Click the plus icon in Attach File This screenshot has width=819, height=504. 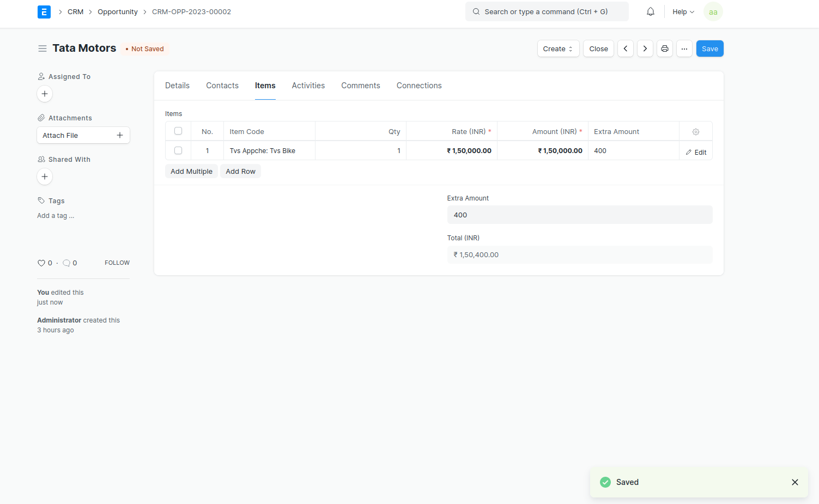click(120, 135)
